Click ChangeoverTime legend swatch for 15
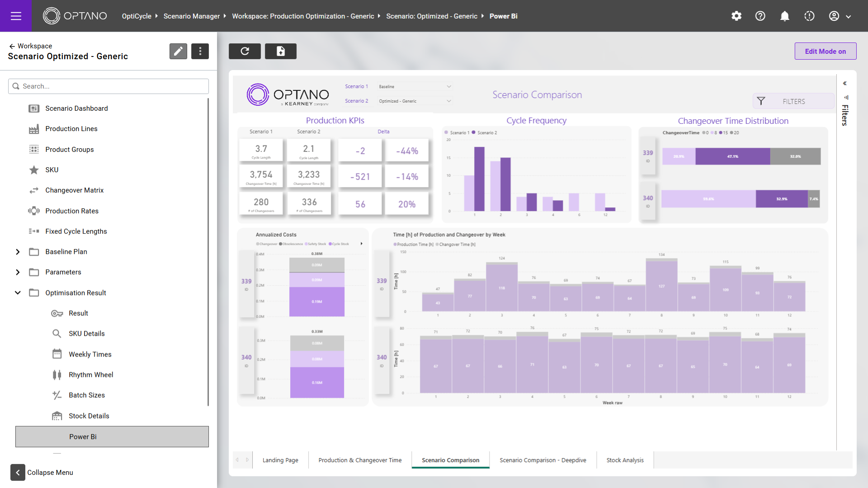This screenshot has height=488, width=868. click(x=721, y=132)
